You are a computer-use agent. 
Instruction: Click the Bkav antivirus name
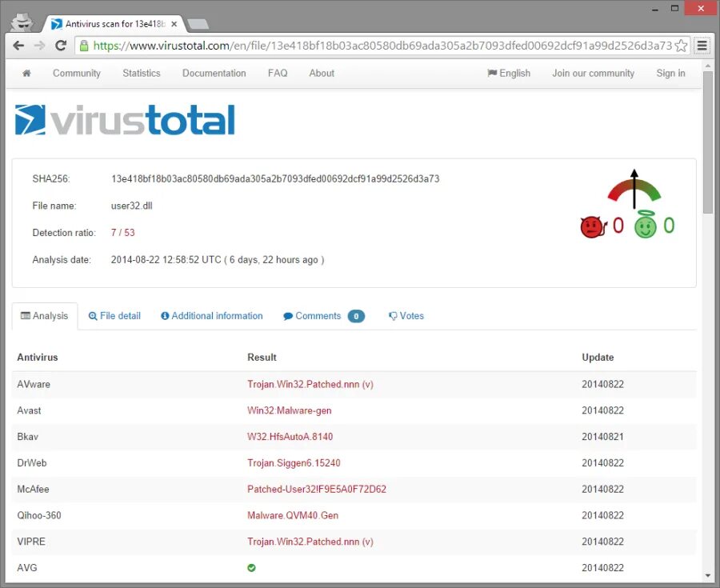27,437
